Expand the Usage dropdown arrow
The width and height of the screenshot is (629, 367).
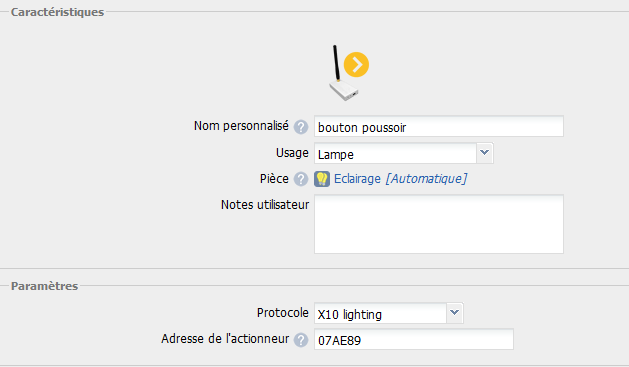[485, 153]
